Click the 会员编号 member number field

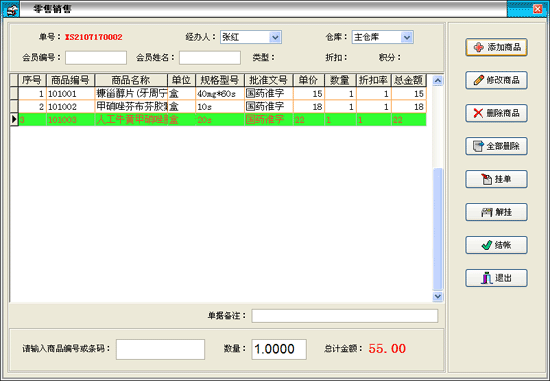coord(96,58)
